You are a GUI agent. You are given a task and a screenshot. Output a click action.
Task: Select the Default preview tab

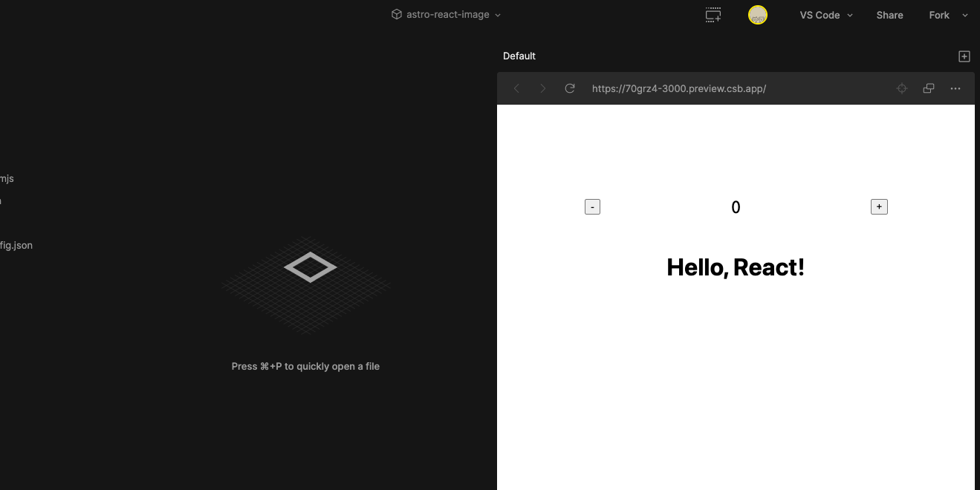coord(519,56)
